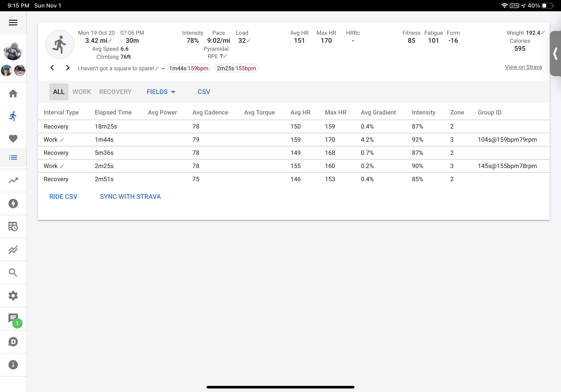The height and width of the screenshot is (392, 561).
Task: Click group ID 104s@159bpm79rpm
Action: pos(507,140)
